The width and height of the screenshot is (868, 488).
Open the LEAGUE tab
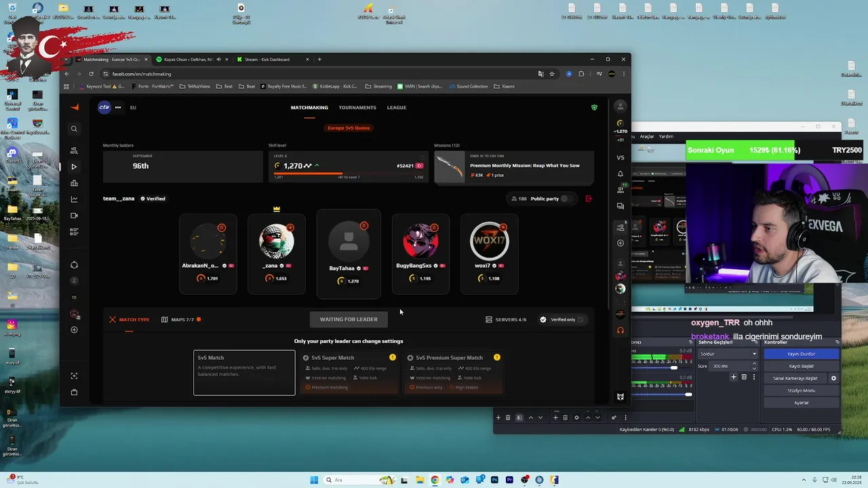[397, 107]
